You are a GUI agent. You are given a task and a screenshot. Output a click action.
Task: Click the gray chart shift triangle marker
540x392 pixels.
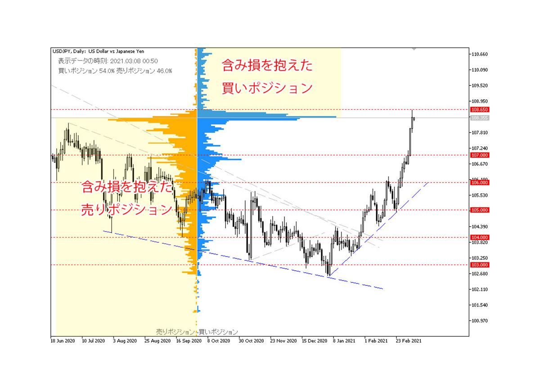click(414, 48)
